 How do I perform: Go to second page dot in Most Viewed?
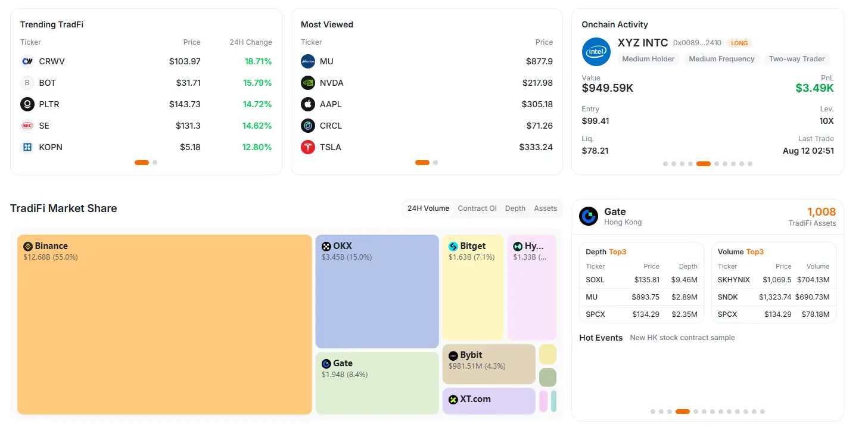pos(435,162)
